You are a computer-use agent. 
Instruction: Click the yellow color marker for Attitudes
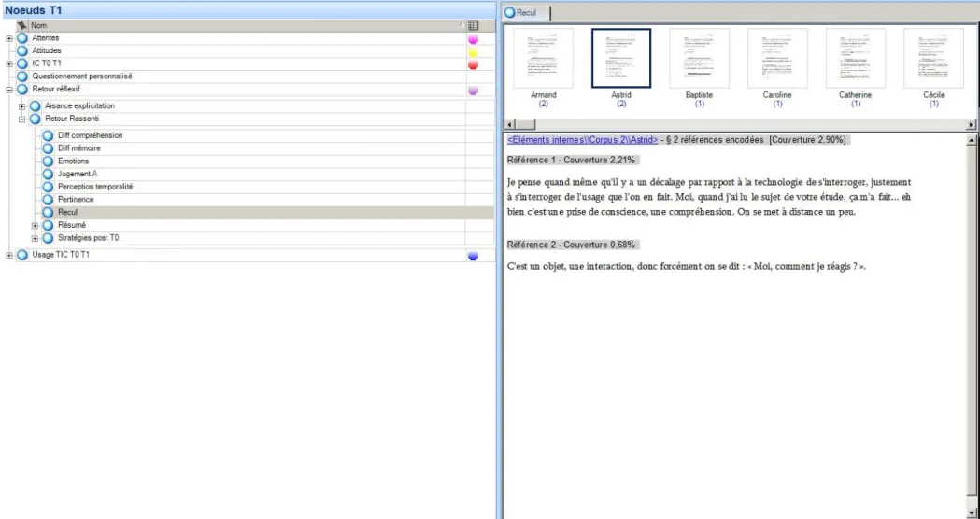(473, 52)
